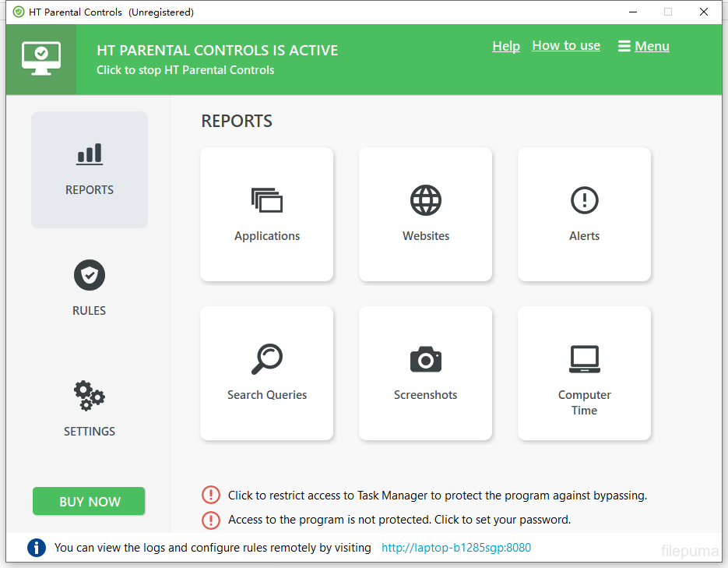Open Search Queries magnifier report

coord(266,373)
